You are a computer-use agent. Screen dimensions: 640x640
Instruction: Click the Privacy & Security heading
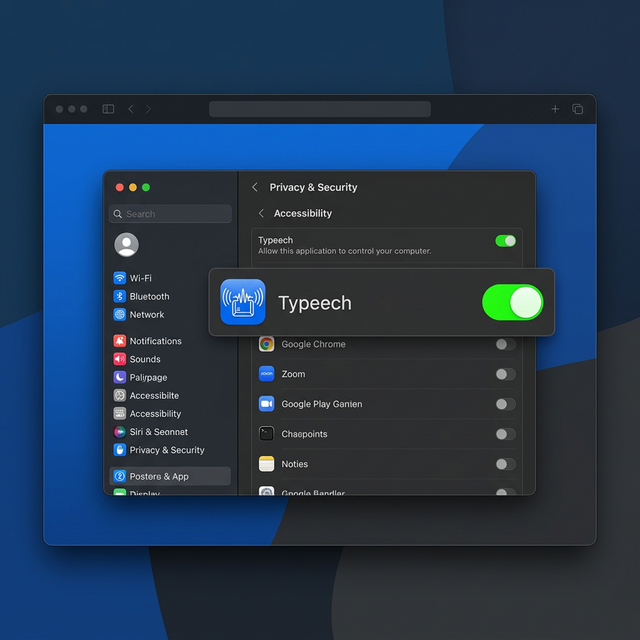pos(313,187)
